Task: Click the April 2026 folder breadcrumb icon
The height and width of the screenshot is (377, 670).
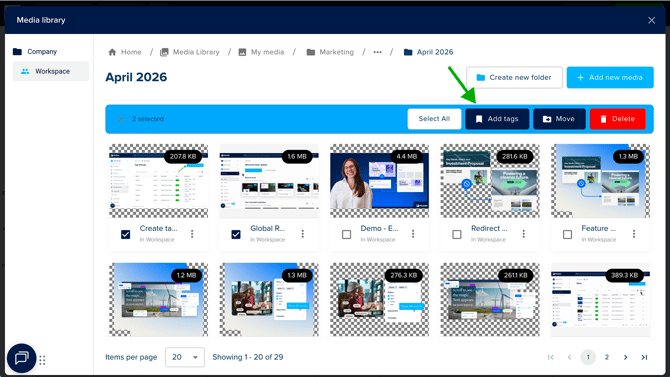Action: click(408, 52)
